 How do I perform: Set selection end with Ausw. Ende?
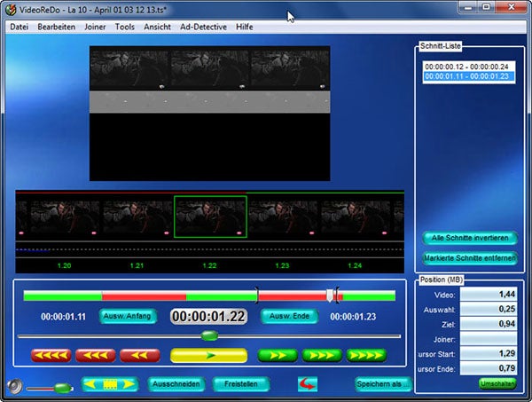pyautogui.click(x=289, y=317)
